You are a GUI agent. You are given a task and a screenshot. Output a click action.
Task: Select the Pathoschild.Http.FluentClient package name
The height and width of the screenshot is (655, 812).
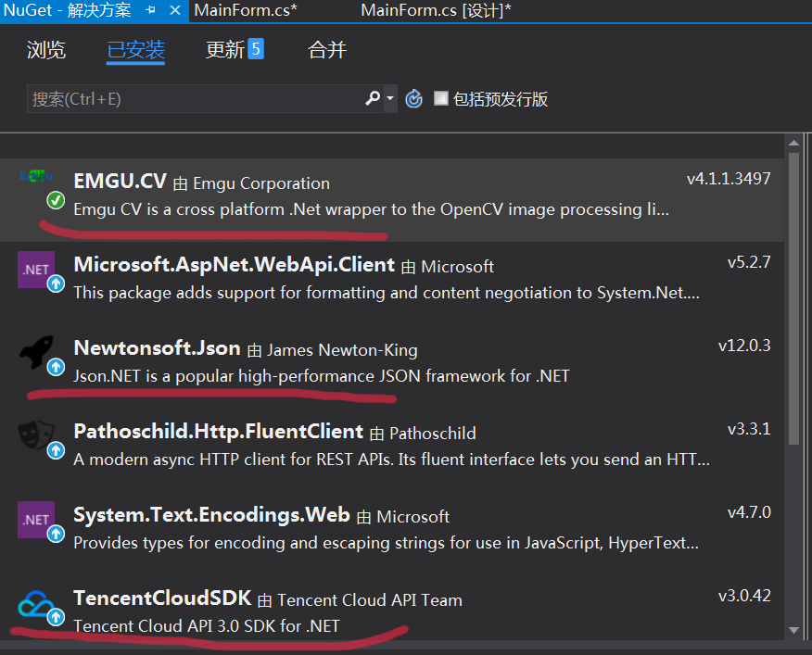point(218,432)
